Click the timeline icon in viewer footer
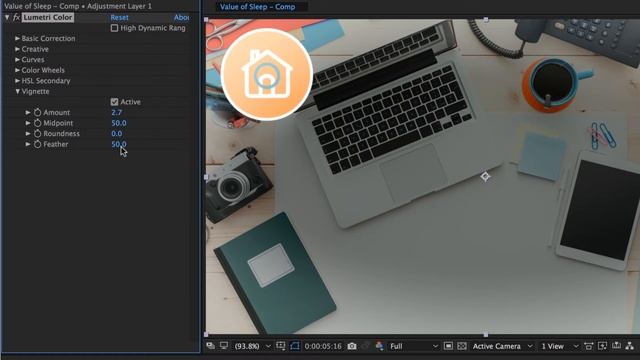 616,346
